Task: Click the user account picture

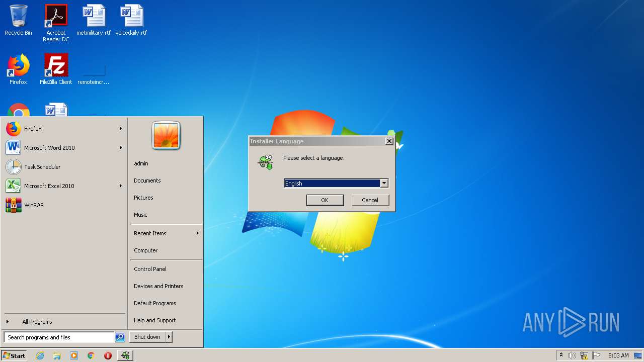Action: [166, 135]
